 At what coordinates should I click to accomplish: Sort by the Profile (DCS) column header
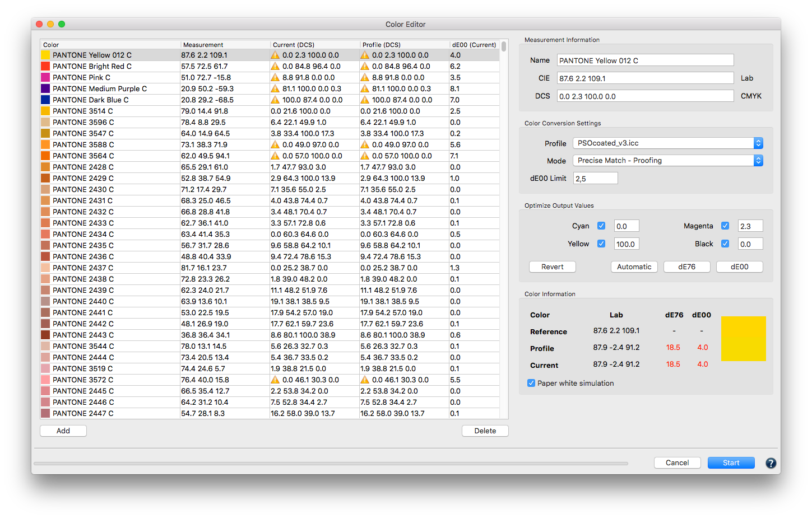405,45
